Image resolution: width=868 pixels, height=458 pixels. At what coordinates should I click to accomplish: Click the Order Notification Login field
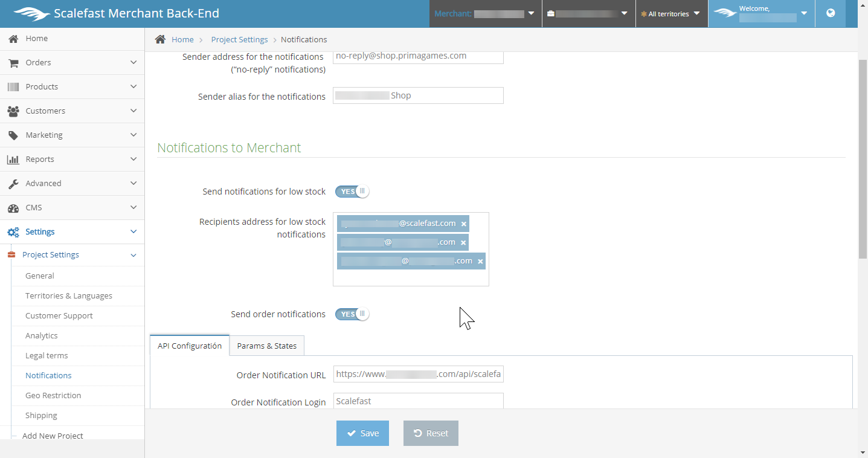coord(418,401)
